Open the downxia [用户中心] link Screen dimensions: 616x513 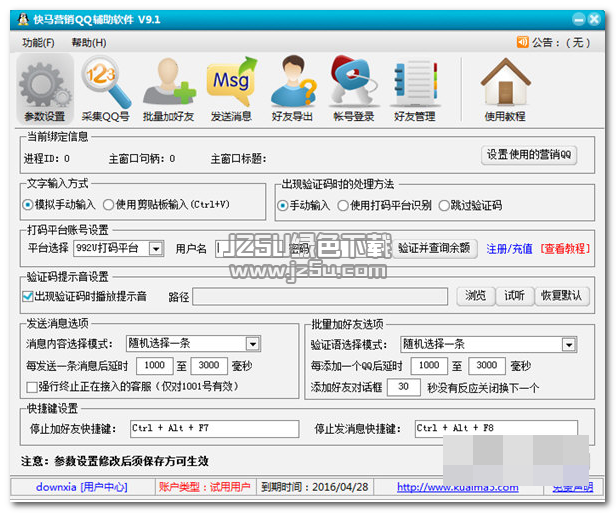pos(82,487)
